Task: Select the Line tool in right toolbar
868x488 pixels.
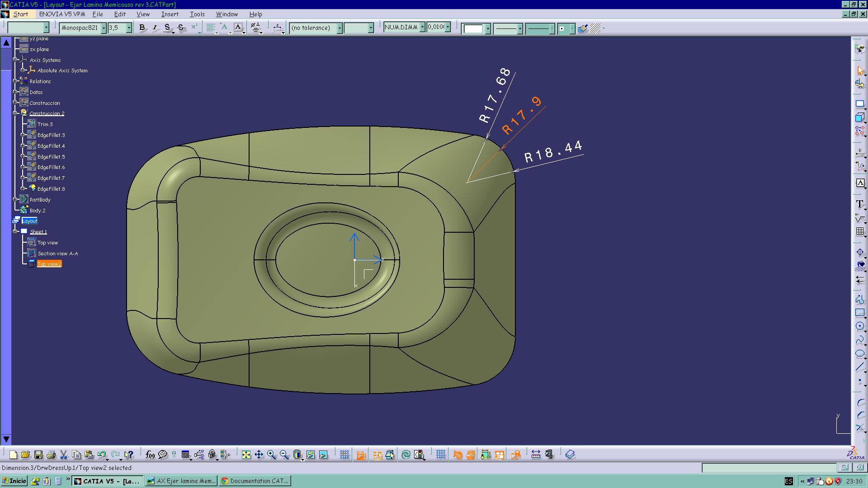Action: tap(860, 367)
